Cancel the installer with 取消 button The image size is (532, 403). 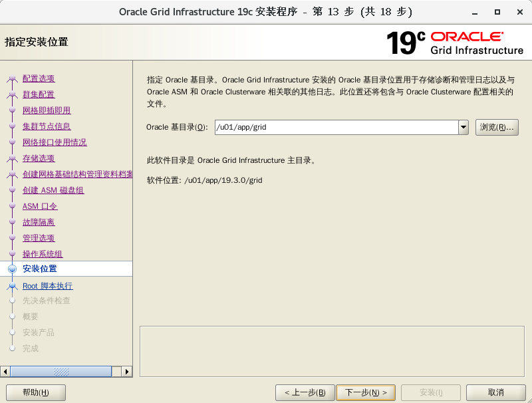[495, 392]
